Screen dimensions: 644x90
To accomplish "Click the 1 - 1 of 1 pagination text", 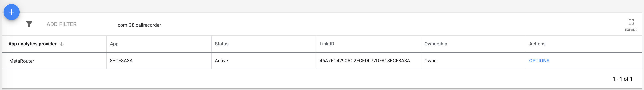I will click(x=622, y=79).
